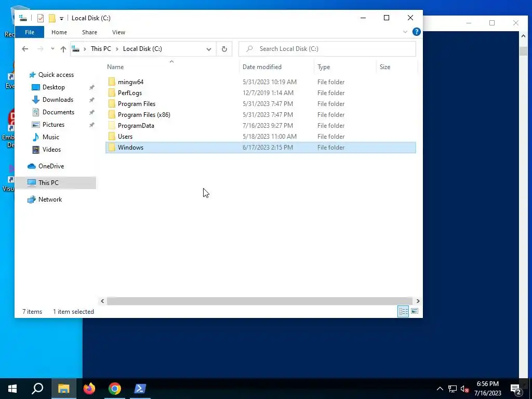Select the Program Files (x86) folder icon
532x399 pixels.
coord(112,114)
